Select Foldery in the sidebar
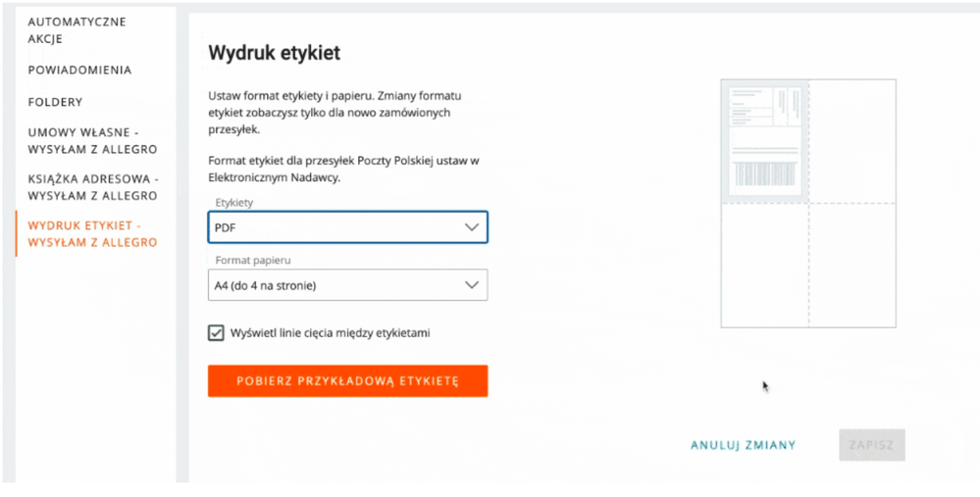The image size is (980, 497). 55,102
